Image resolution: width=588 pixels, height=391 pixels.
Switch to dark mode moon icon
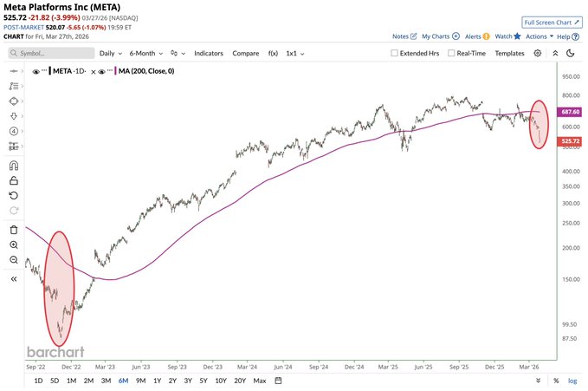[x=571, y=53]
